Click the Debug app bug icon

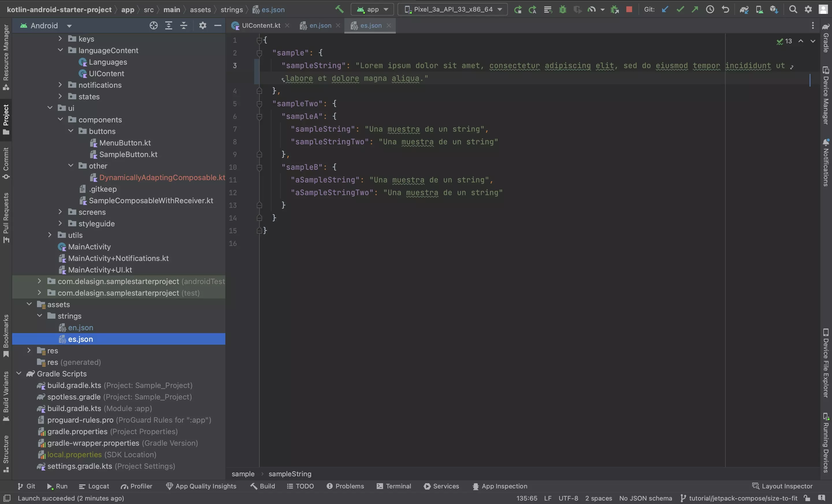coord(562,10)
